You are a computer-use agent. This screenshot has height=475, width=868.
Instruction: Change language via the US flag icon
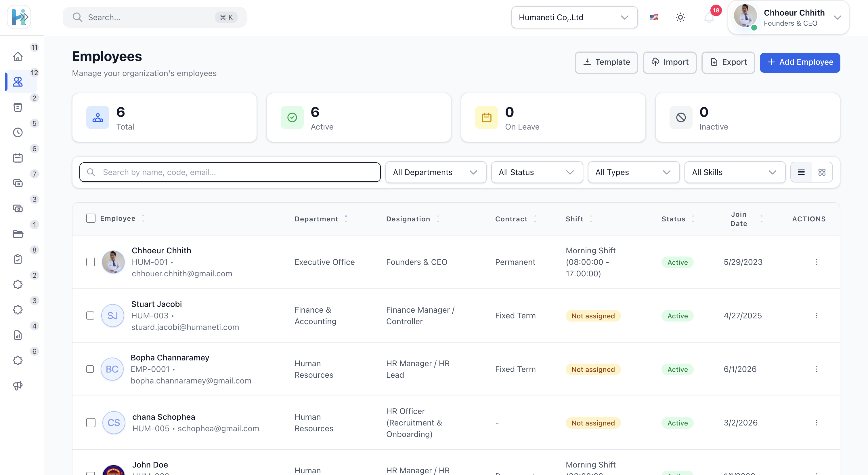(x=654, y=17)
